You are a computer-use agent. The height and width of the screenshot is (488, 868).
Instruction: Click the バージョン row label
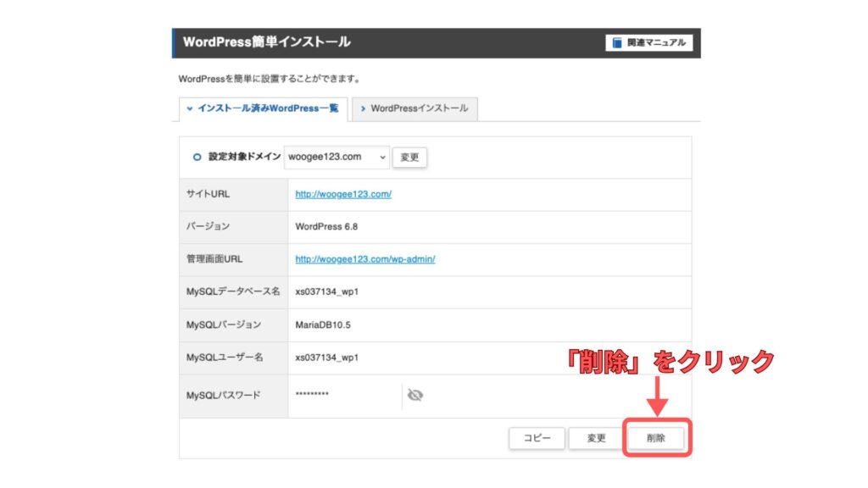point(208,226)
